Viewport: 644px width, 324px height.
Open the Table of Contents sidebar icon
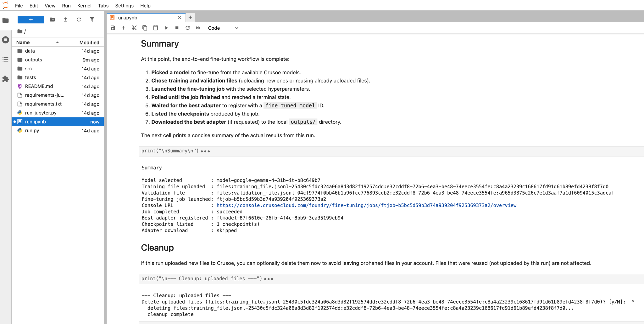pyautogui.click(x=5, y=59)
